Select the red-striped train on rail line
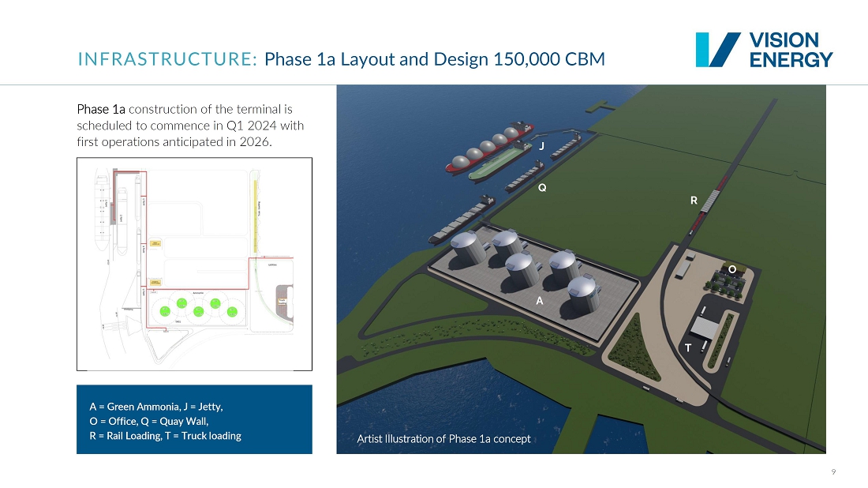The image size is (868, 488). point(710,201)
